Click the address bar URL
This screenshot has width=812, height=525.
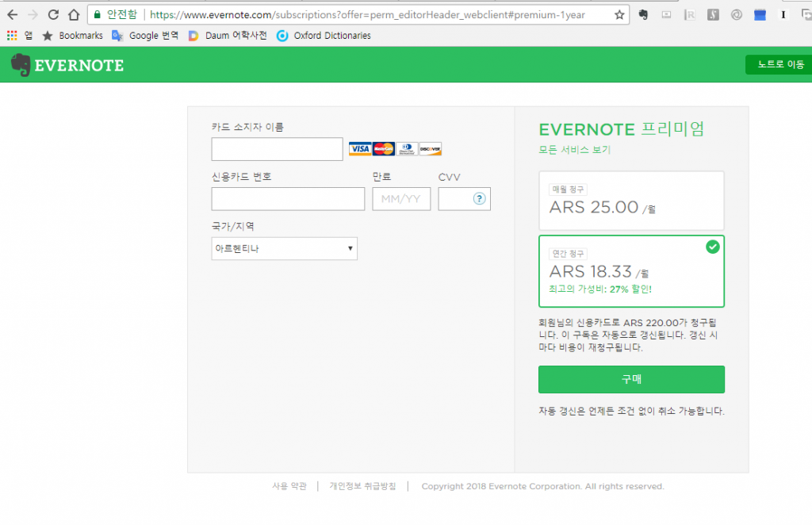[367, 15]
